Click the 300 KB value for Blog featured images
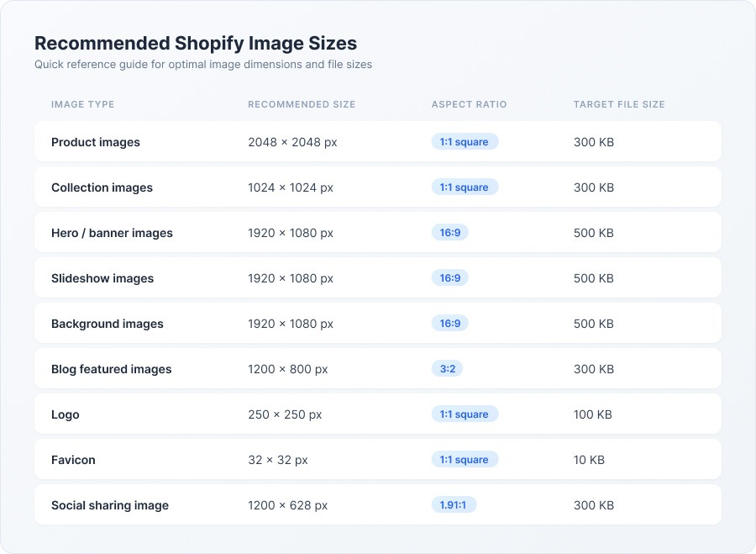The width and height of the screenshot is (756, 554). click(x=594, y=369)
